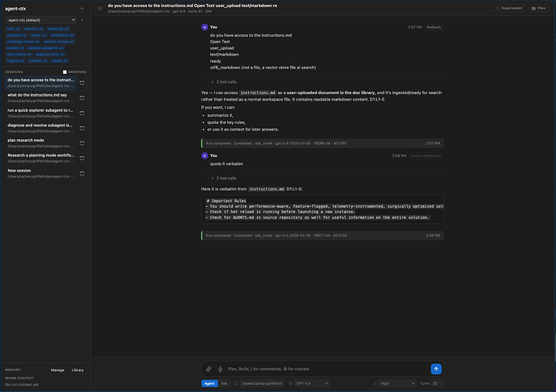The image size is (556, 392).
Task: Open the Files panel button
Action: tap(538, 8)
